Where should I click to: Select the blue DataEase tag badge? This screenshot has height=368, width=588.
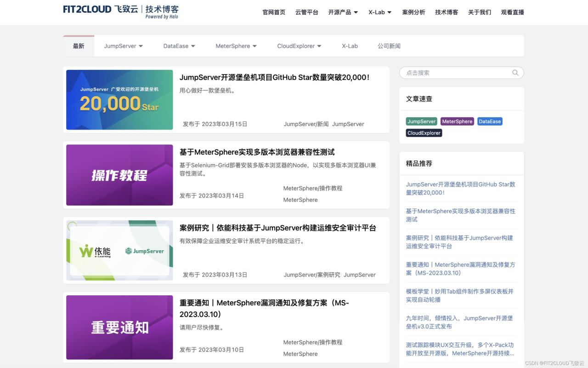tap(490, 121)
